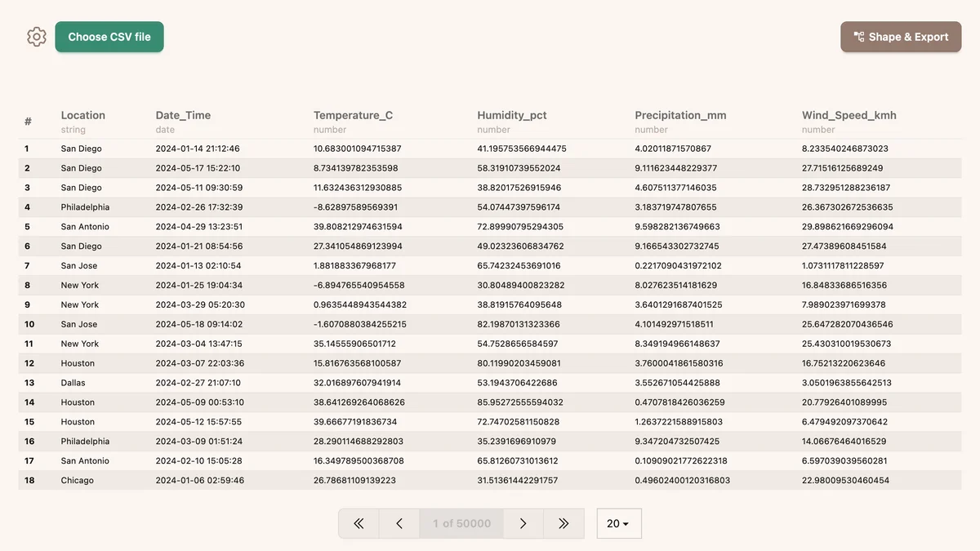Click the flowchart icon on Shape & Export
Image resolution: width=980 pixels, height=551 pixels.
[858, 36]
